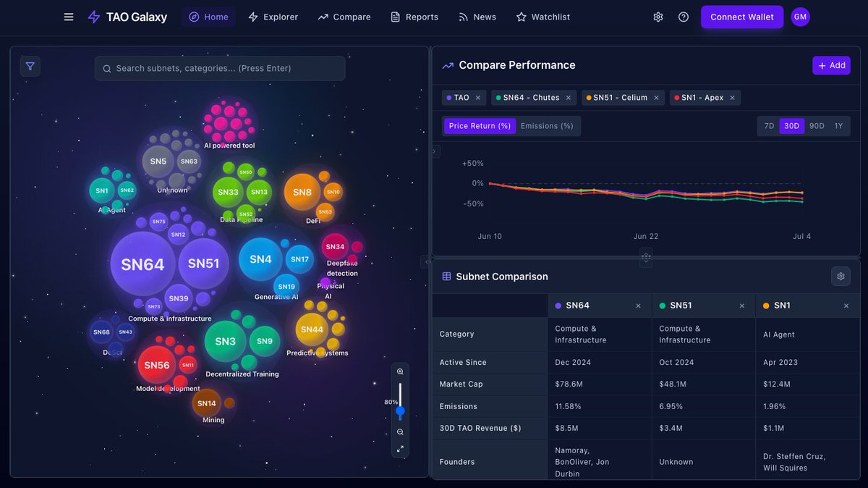The height and width of the screenshot is (488, 868).
Task: Open the Watchlist tab
Action: [x=543, y=17]
